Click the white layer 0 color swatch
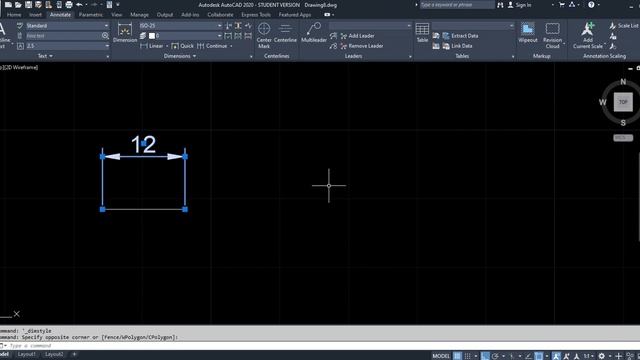 pyautogui.click(x=152, y=36)
